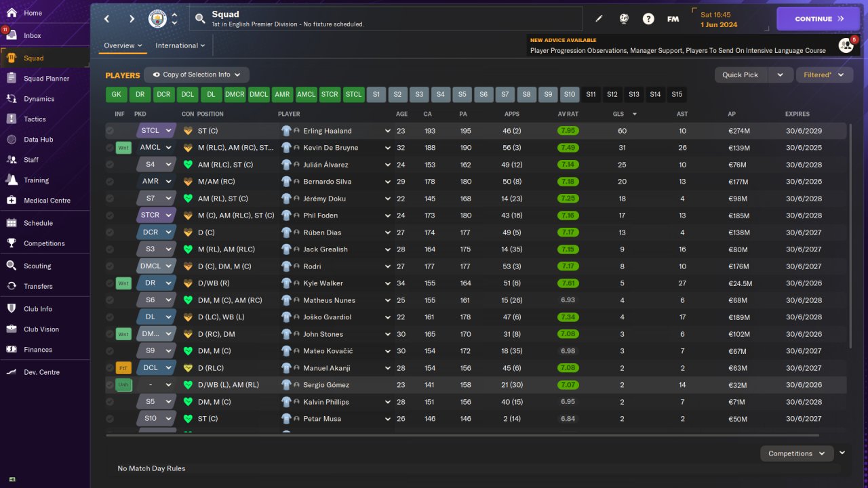Go forward with the right arrow
868x488 pixels.
(x=132, y=19)
